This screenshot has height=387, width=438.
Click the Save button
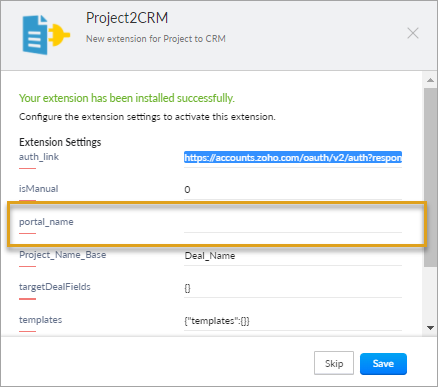point(383,363)
